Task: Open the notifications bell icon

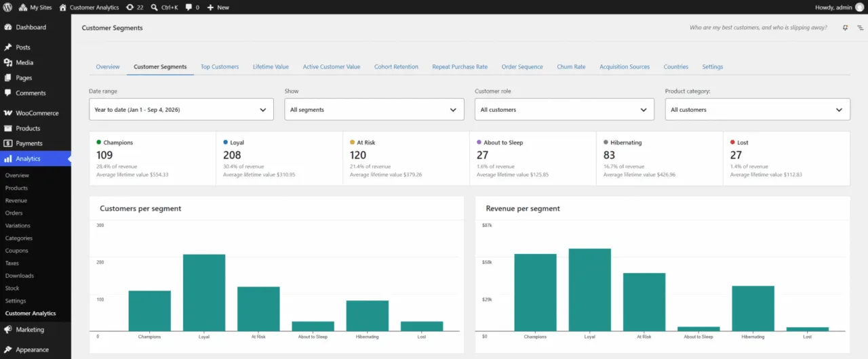Action: (x=845, y=28)
